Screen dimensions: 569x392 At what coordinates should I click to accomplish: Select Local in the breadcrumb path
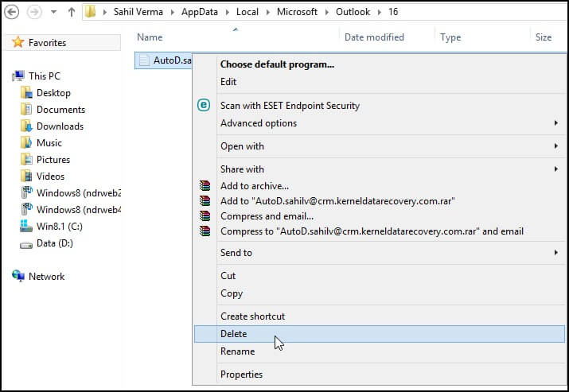pyautogui.click(x=247, y=12)
